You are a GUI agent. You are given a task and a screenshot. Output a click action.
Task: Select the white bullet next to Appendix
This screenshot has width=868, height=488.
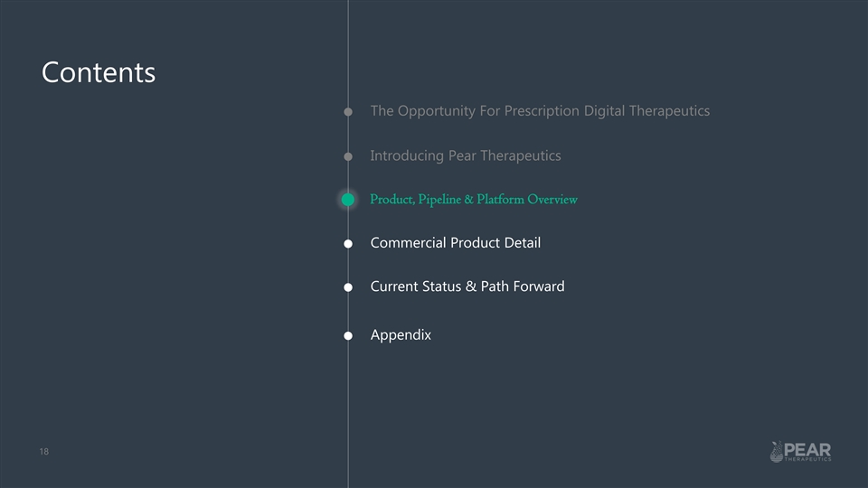(348, 336)
